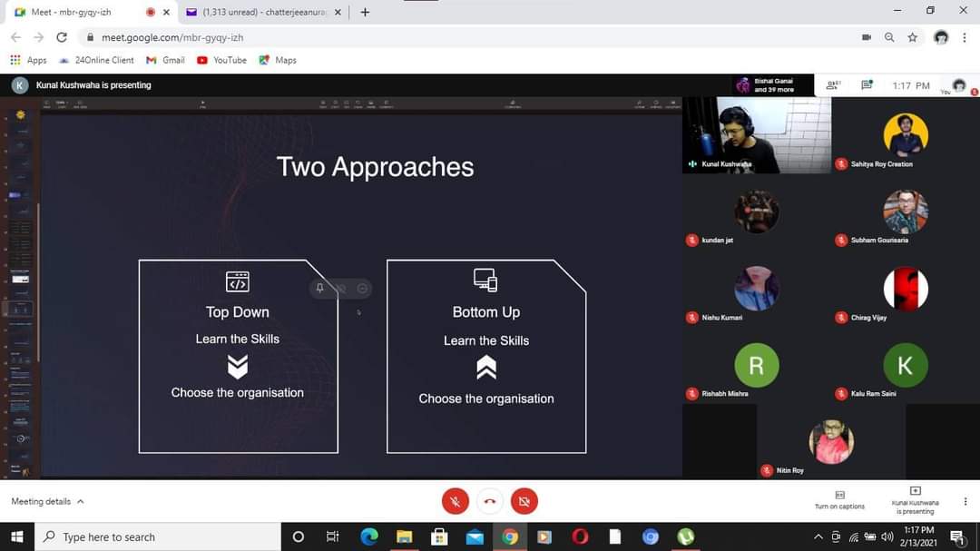Open the Meet more options menu
980x551 pixels.
coord(965,501)
